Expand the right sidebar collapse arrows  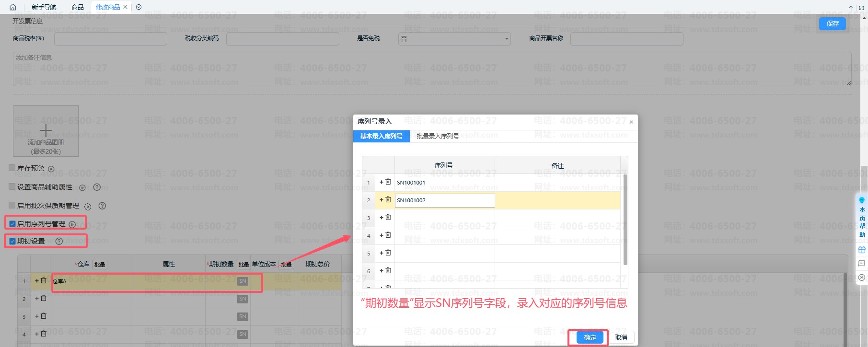[x=862, y=278]
